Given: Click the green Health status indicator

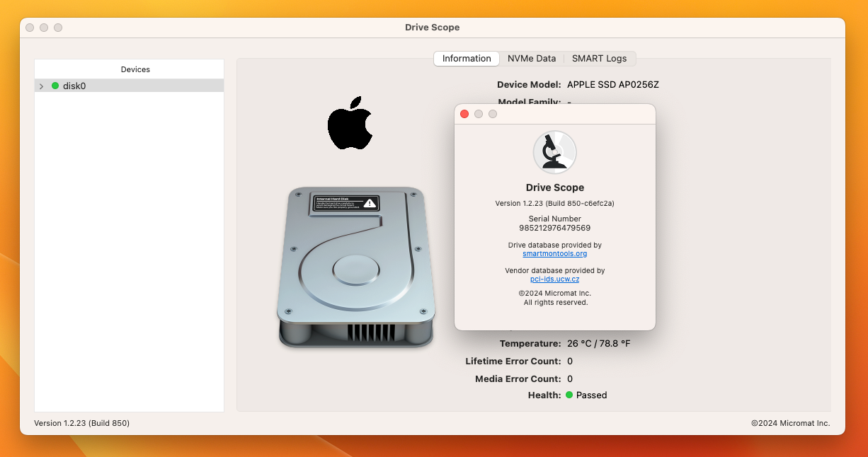Looking at the screenshot, I should pyautogui.click(x=569, y=395).
